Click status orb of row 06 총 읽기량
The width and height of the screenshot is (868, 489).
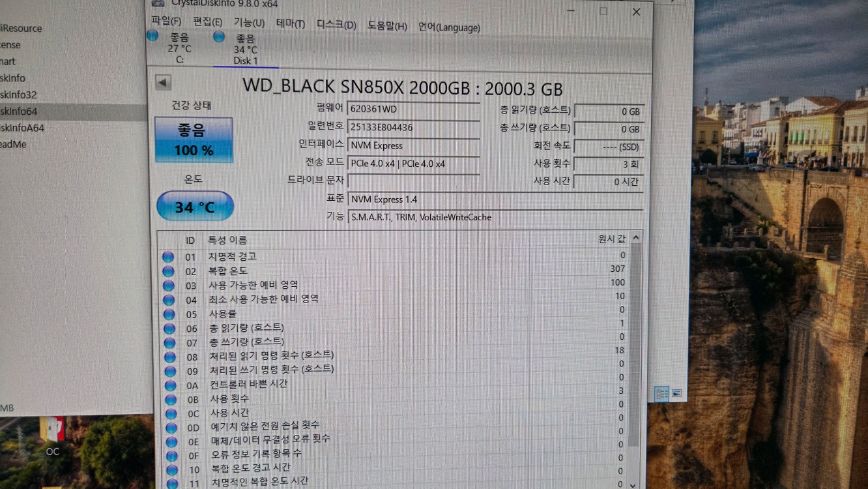click(x=169, y=329)
